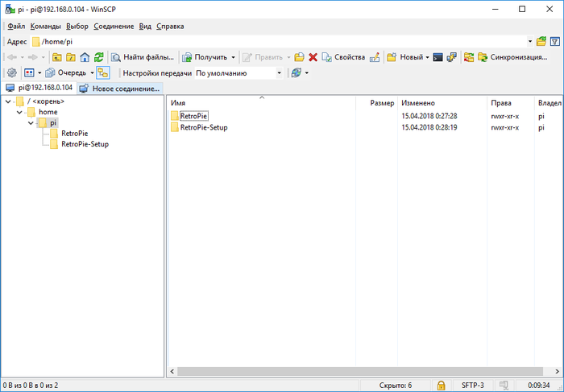This screenshot has width=564, height=392.
Task: Click the file filter funnel icon
Action: [554, 41]
